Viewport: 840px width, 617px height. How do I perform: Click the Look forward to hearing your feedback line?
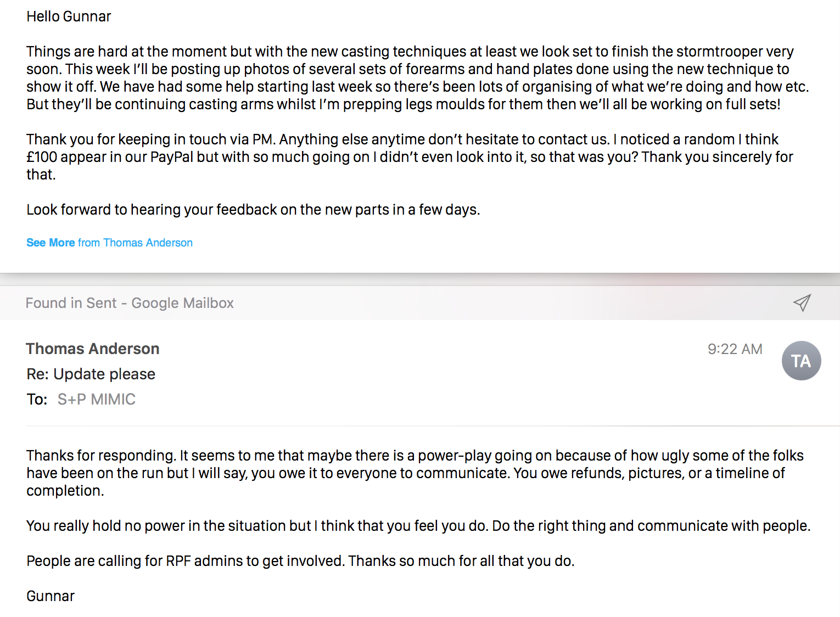pyautogui.click(x=253, y=210)
